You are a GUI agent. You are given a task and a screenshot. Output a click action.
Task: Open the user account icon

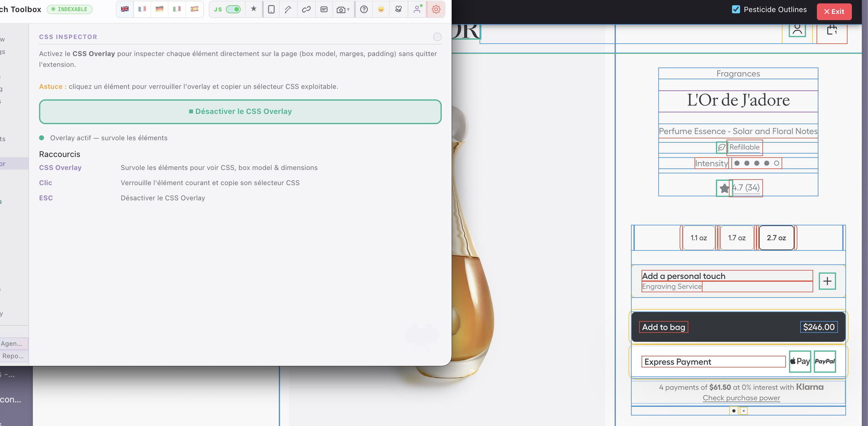417,9
